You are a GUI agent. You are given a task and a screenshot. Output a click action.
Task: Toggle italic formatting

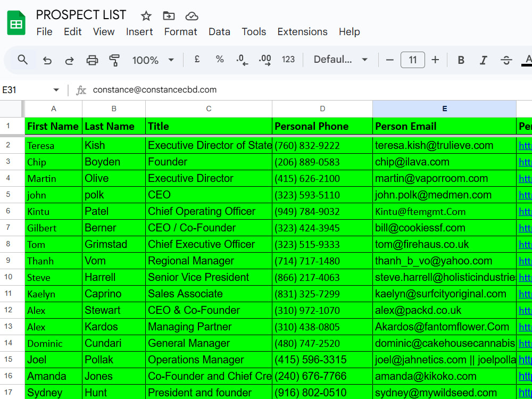click(x=483, y=60)
